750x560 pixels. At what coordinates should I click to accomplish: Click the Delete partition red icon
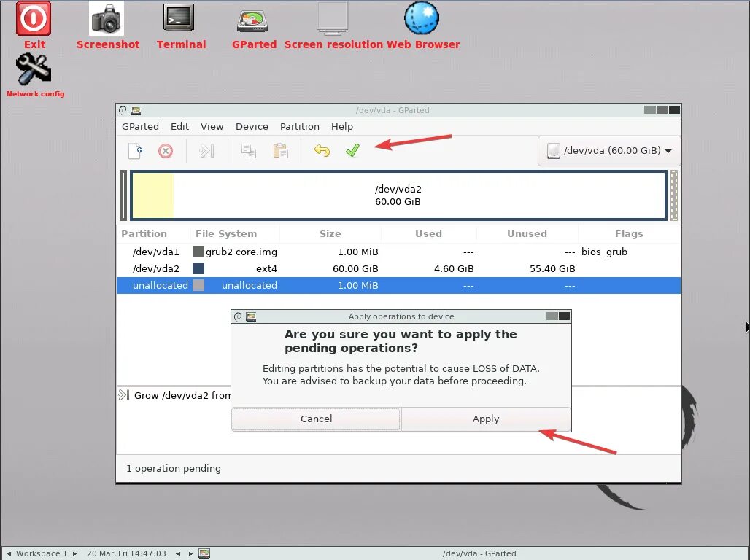click(166, 151)
